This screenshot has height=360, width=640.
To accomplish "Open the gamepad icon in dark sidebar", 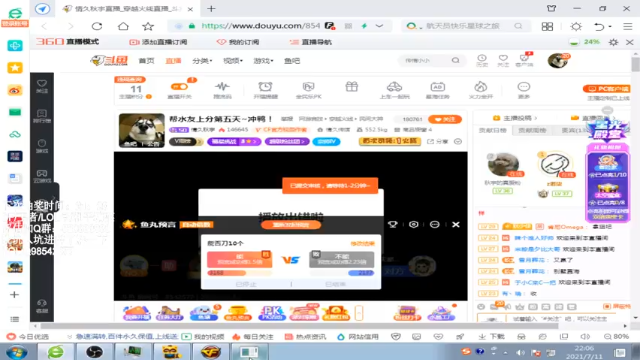I will tap(42, 176).
